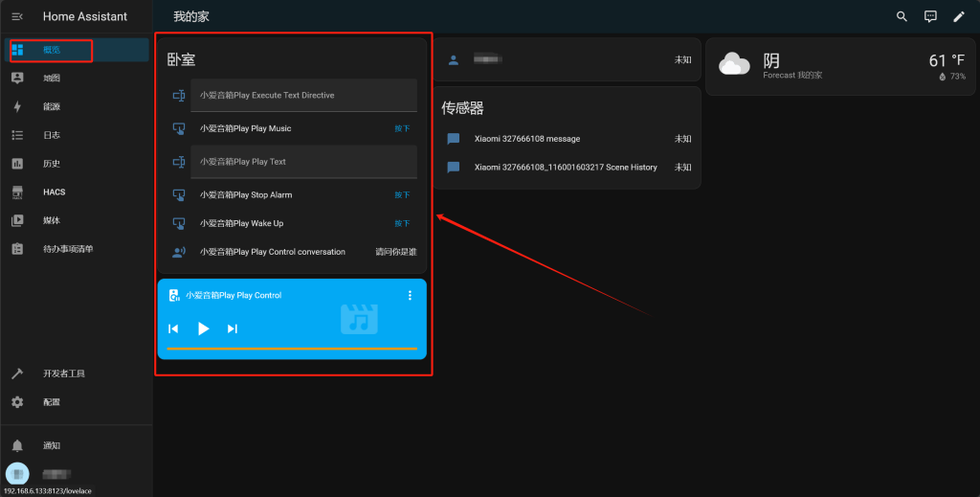Screen dimensions: 980x497
Task: Click the Execute Text Directive input field
Action: [x=303, y=95]
